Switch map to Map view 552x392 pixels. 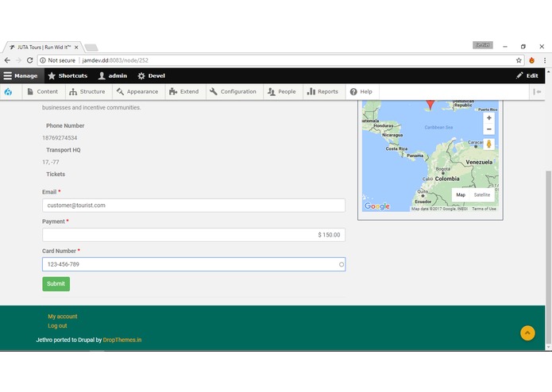[461, 194]
